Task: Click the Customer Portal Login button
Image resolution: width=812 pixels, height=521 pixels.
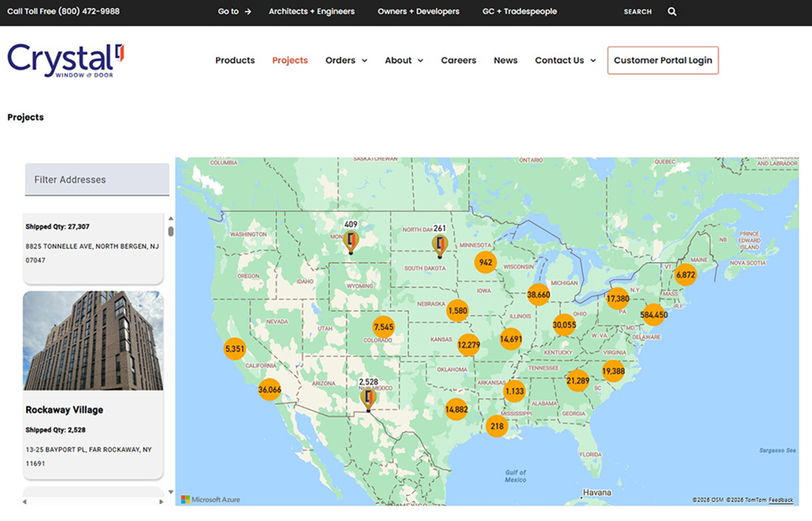Action: point(663,61)
